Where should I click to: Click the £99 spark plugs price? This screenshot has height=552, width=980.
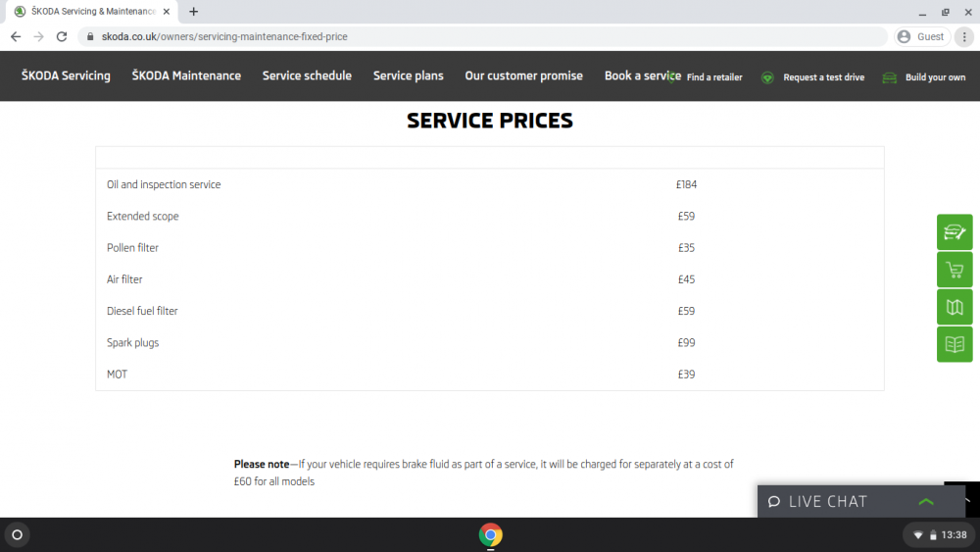[686, 342]
